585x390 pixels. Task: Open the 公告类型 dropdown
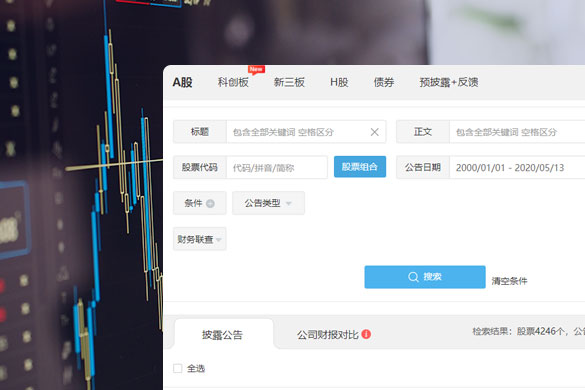tap(268, 203)
